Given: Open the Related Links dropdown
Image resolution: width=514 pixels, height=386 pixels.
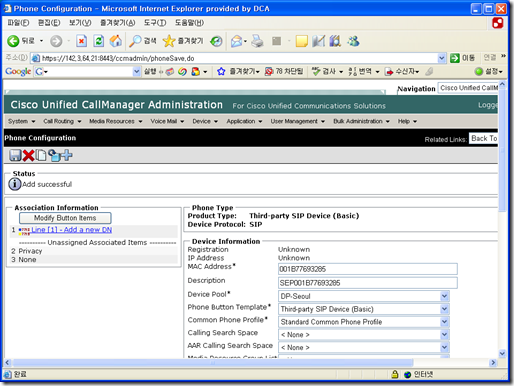Looking at the screenshot, I should click(x=483, y=138).
